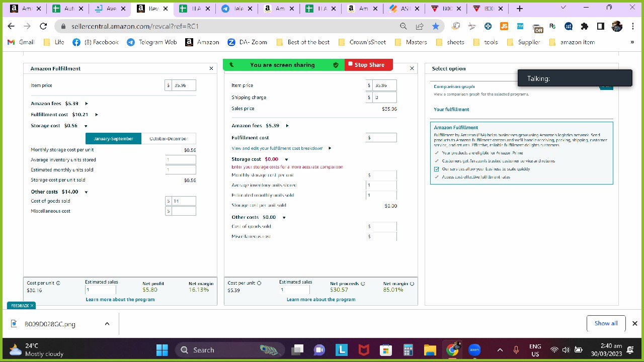Open Telegram Web bookmark
The width and height of the screenshot is (644, 362).
click(x=152, y=42)
